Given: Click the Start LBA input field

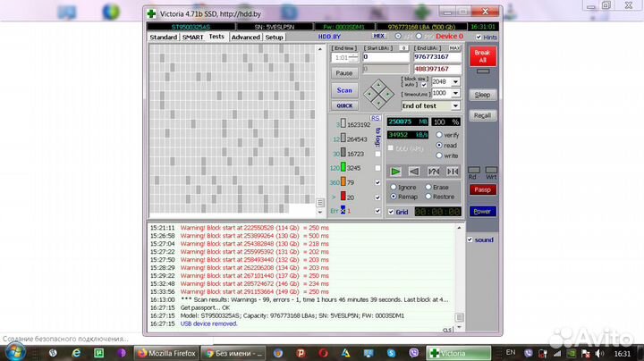Looking at the screenshot, I should click(x=385, y=56).
